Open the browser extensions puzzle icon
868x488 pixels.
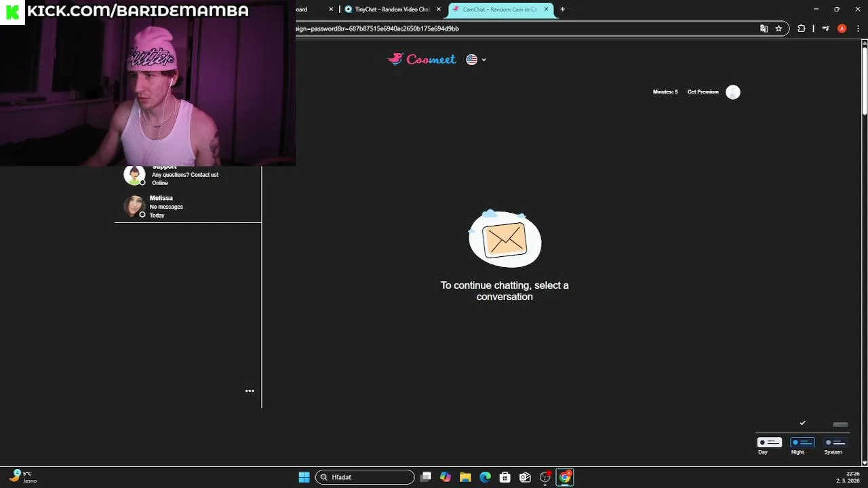[x=802, y=28]
